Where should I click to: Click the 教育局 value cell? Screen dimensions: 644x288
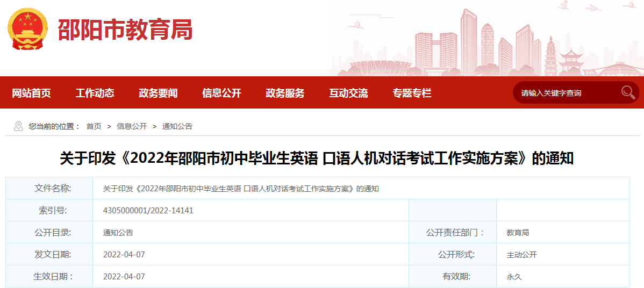point(563,233)
